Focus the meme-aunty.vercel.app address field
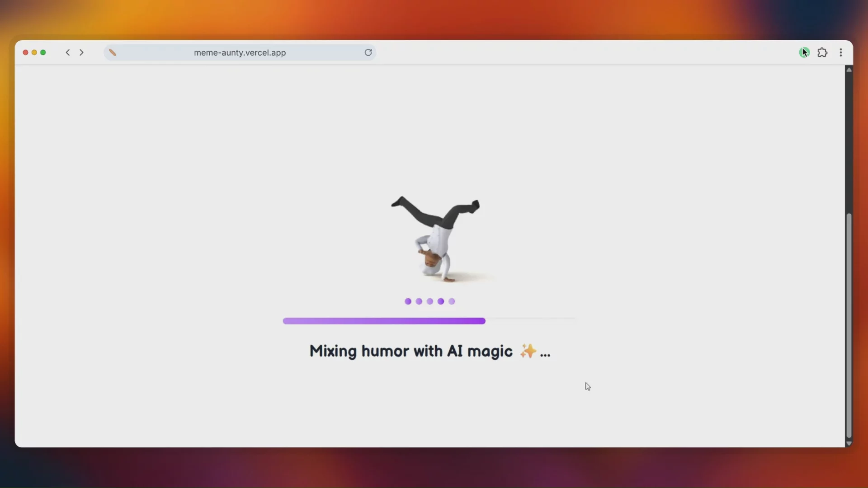This screenshot has height=488, width=868. click(240, 52)
